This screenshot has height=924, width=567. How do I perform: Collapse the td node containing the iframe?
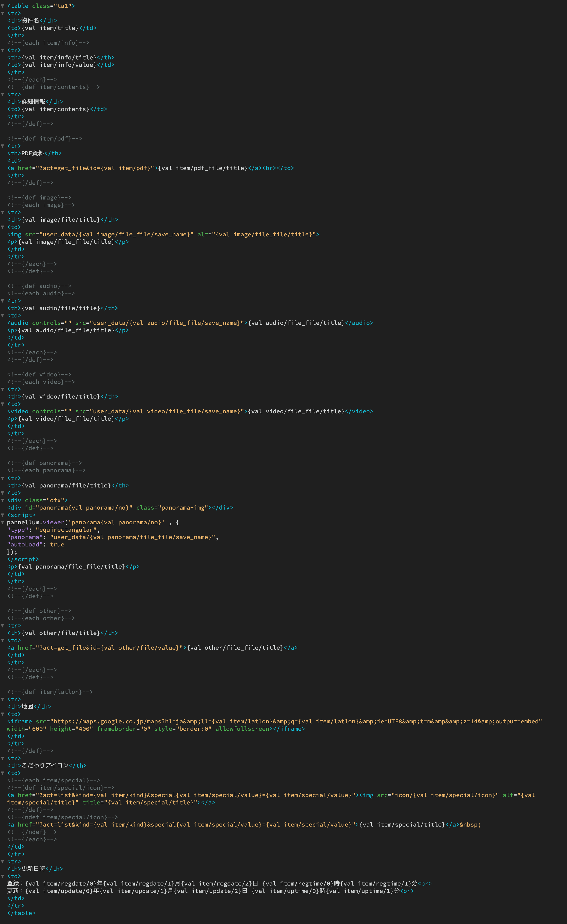tap(3, 714)
